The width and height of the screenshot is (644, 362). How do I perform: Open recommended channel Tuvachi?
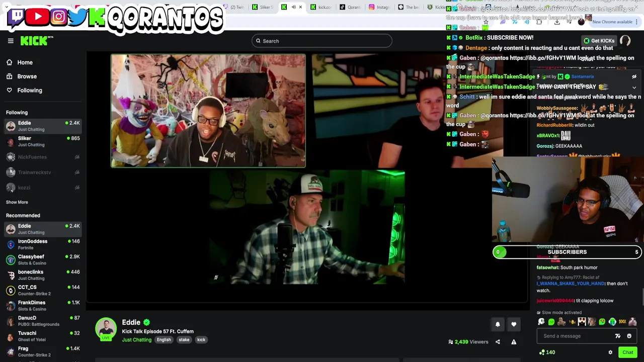click(43, 336)
